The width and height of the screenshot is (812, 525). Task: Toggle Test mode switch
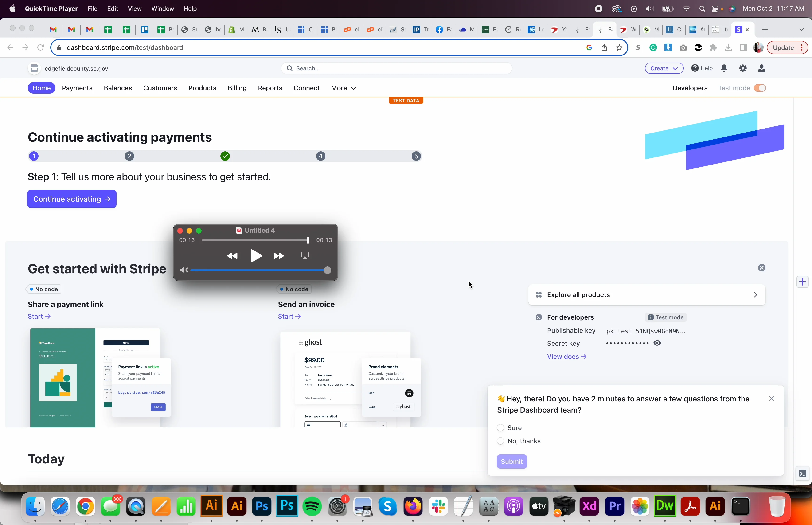pyautogui.click(x=760, y=88)
